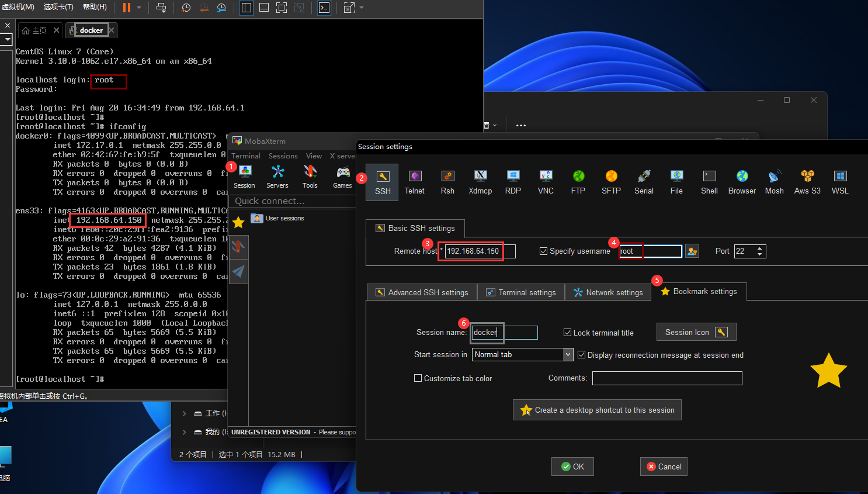868x494 pixels.
Task: Click the Cancel button
Action: (x=664, y=467)
